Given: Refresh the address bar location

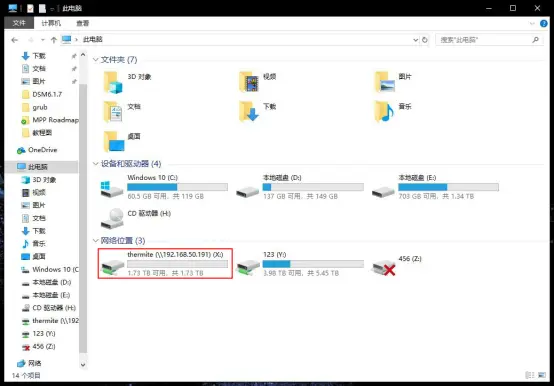Looking at the screenshot, I should click(x=425, y=40).
